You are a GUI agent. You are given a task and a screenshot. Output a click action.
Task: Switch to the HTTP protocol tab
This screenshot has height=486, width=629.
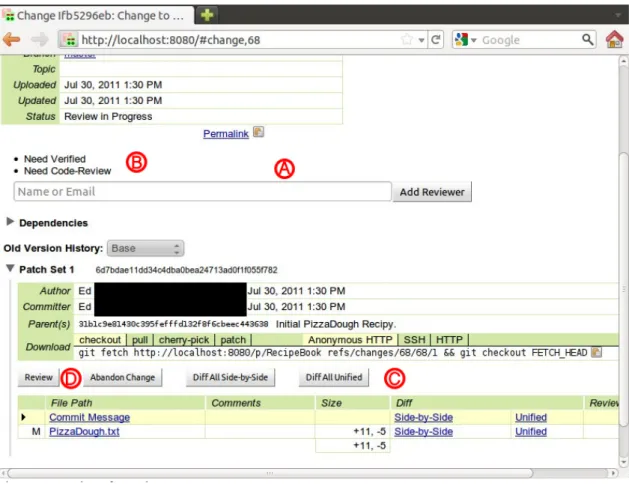point(449,340)
